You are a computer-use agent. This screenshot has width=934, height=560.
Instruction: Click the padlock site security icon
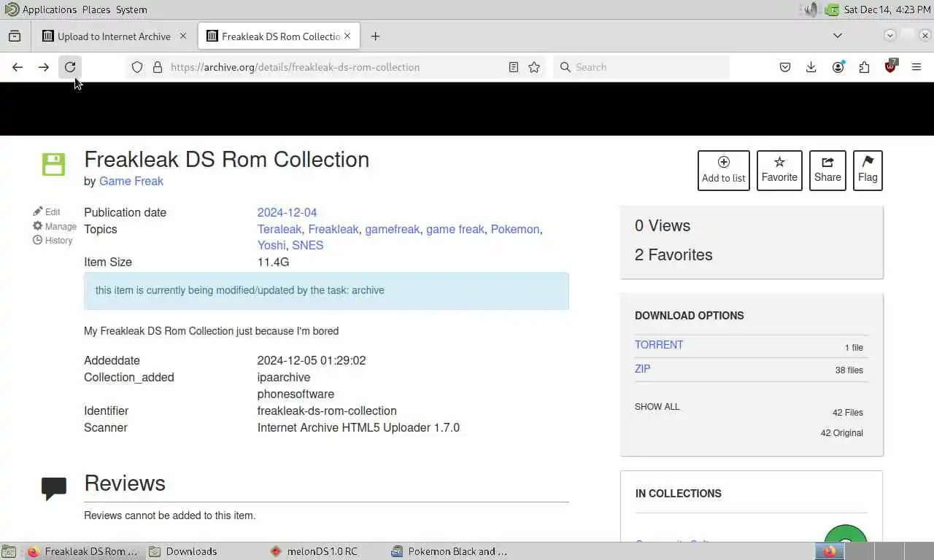(x=157, y=67)
